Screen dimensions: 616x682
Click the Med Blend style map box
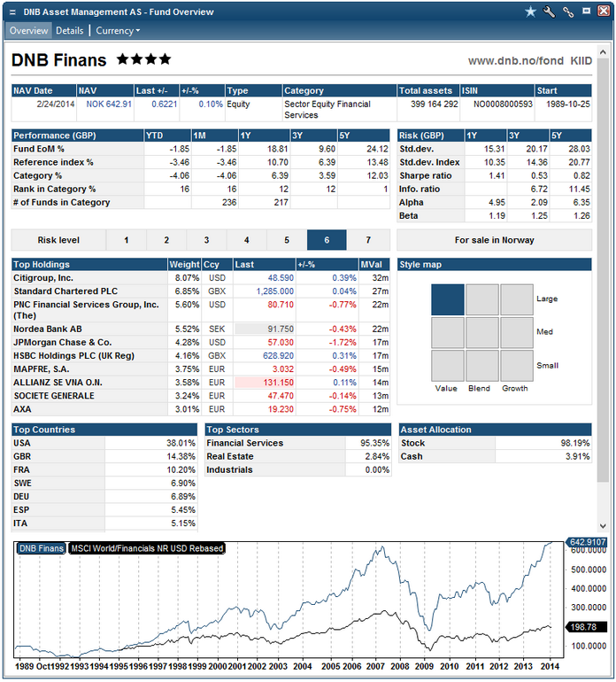[482, 333]
